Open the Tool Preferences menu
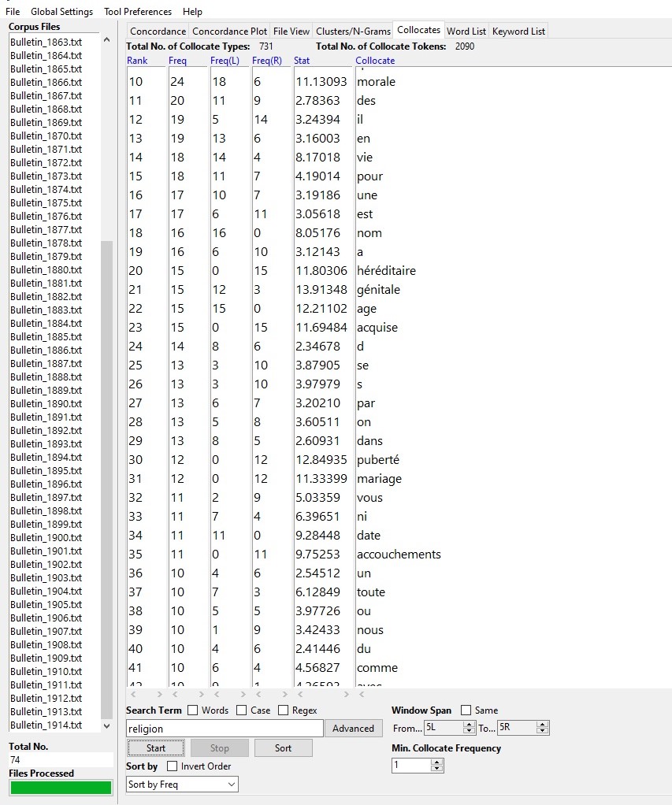Screen dimensions: 672x805 pos(137,12)
